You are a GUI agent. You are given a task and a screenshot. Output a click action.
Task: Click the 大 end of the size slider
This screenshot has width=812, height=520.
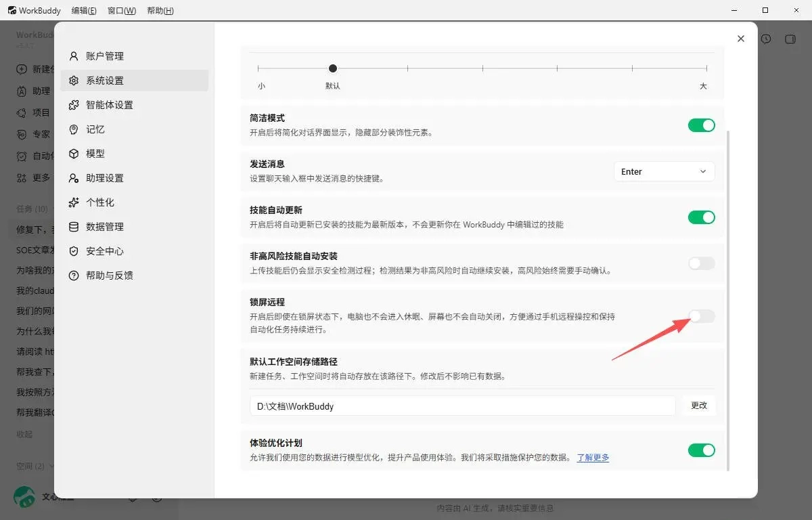coord(703,86)
